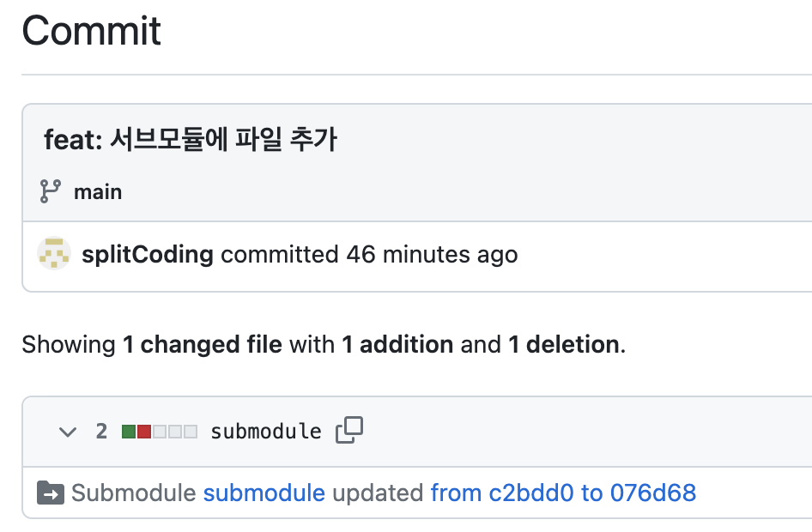Click the "46 minutes ago" timestamp
The height and width of the screenshot is (532, 812).
432,254
